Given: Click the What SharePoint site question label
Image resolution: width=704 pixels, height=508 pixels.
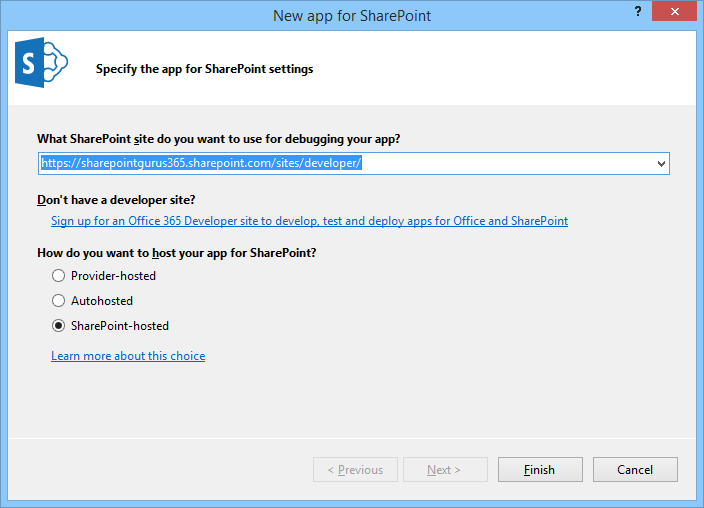Looking at the screenshot, I should tap(225, 139).
